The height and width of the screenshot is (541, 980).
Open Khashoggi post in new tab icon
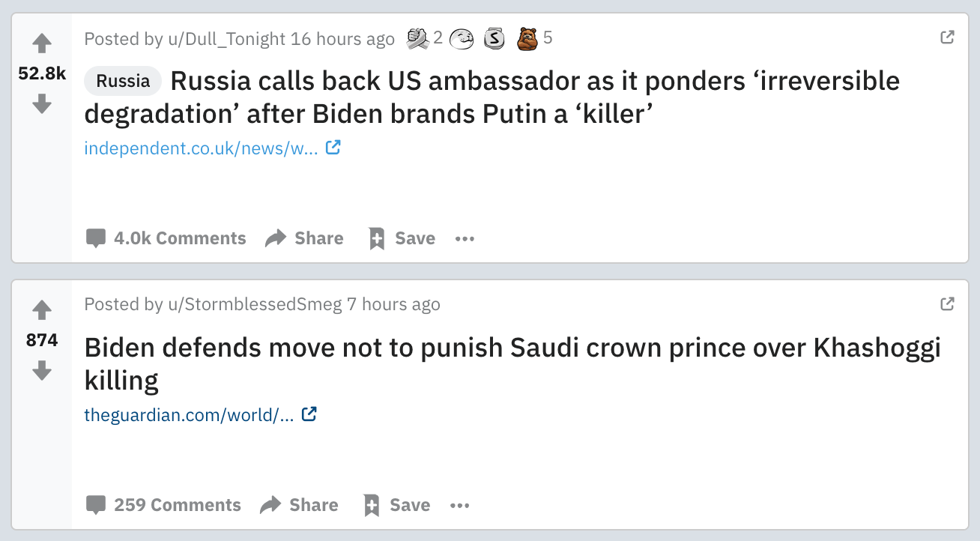coord(947,303)
